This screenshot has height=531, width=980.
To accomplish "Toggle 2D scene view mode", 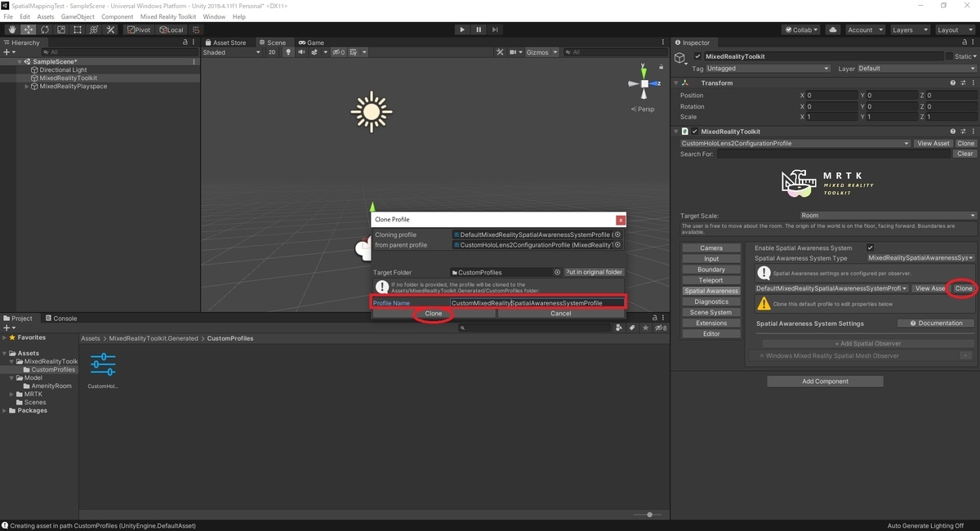I will [272, 52].
